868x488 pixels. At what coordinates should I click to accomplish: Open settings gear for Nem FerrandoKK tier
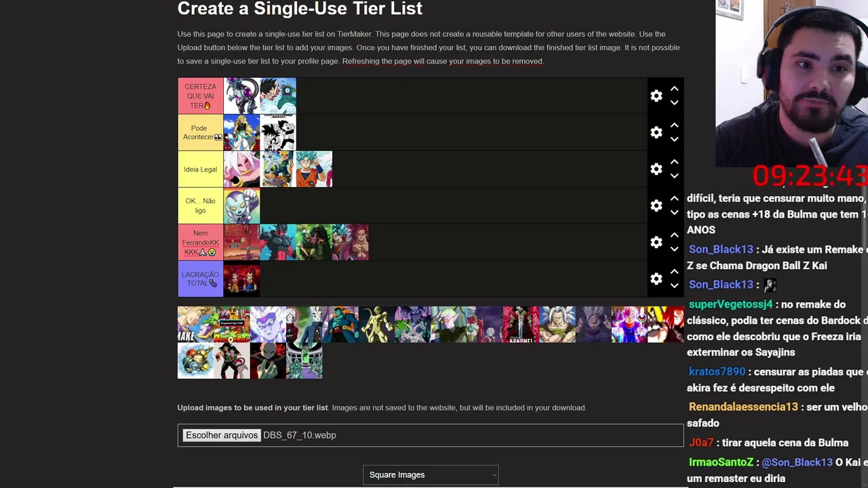click(x=656, y=243)
